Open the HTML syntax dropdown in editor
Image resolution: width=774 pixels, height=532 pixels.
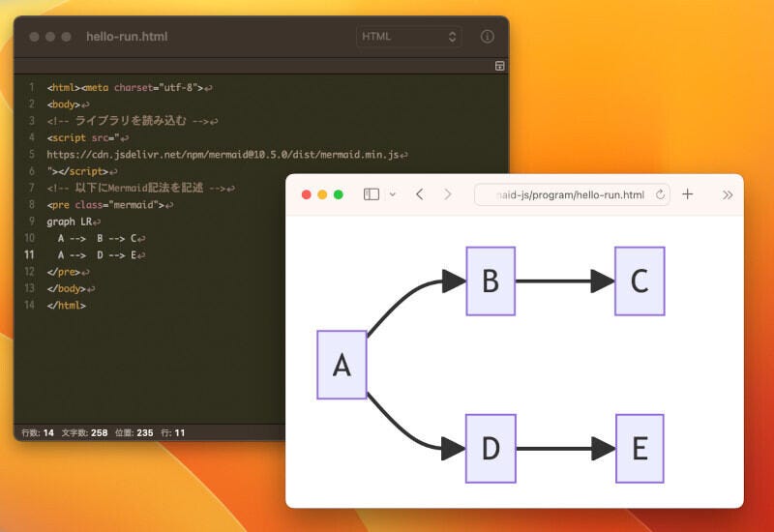click(x=408, y=37)
